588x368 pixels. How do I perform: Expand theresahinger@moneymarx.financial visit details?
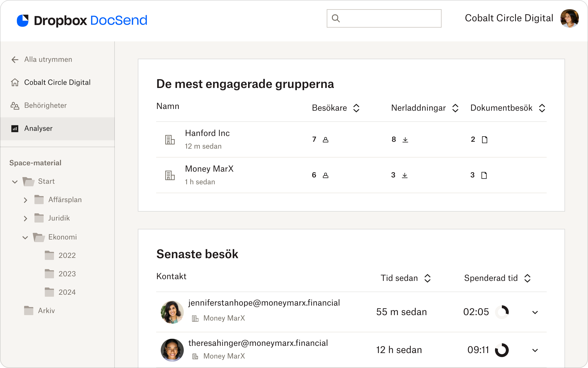click(x=535, y=350)
